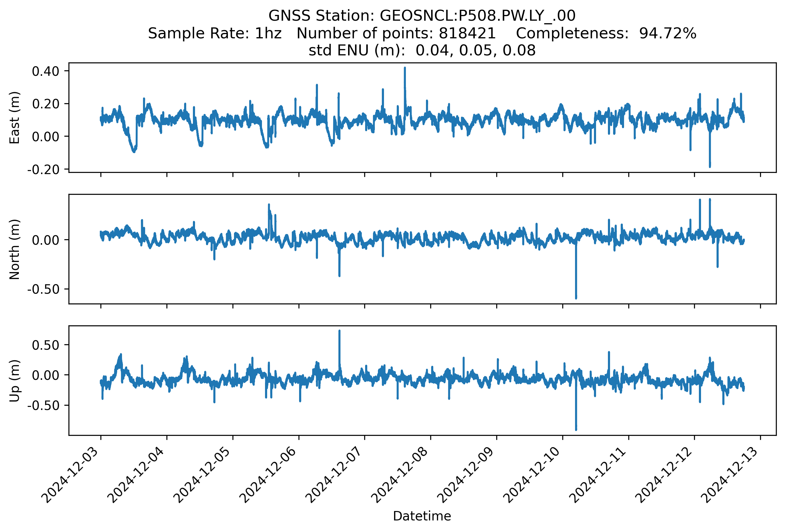Click the Sample Rate 1hz text
Screen dimensions: 785x532
pyautogui.click(x=215, y=33)
